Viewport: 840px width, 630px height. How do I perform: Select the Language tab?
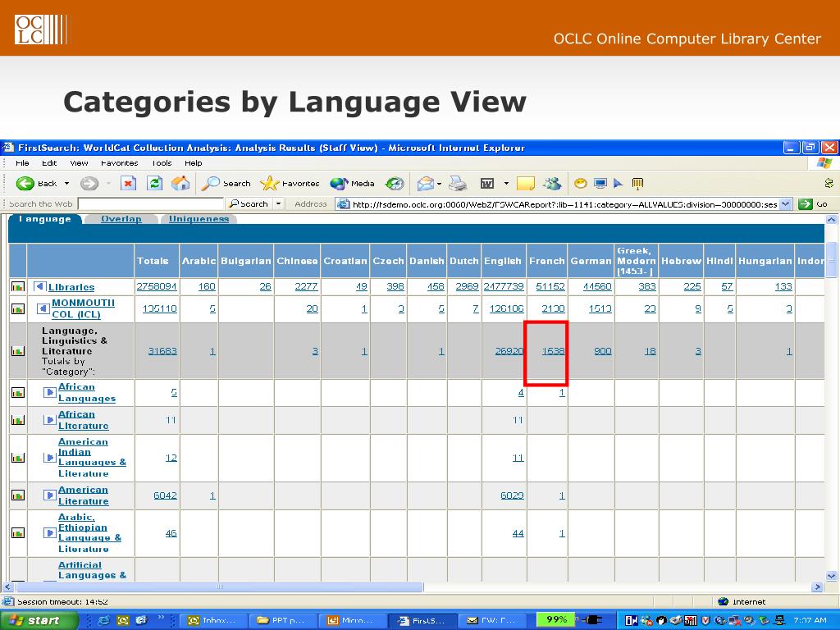(44, 218)
